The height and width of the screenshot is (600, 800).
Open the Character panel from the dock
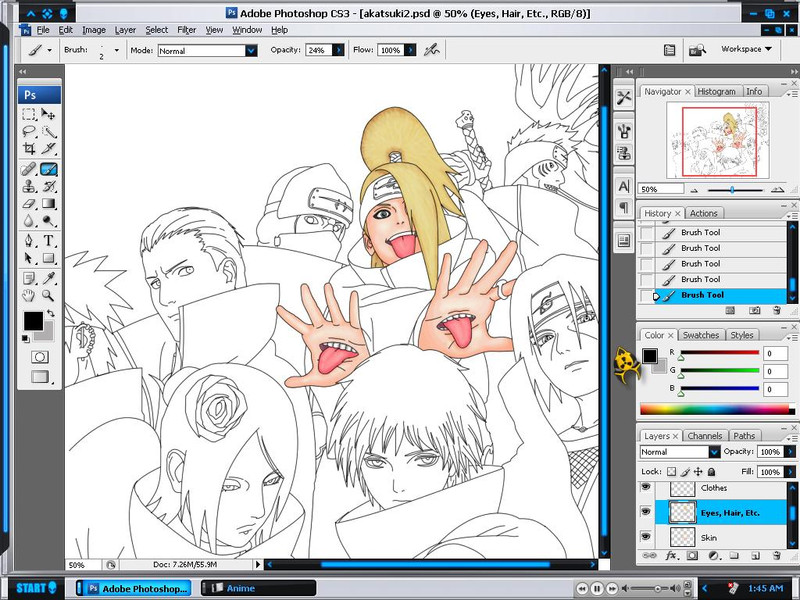click(623, 186)
